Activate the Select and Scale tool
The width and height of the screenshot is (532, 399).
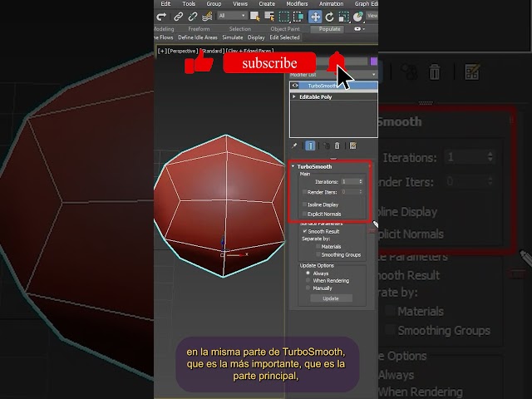tap(343, 17)
